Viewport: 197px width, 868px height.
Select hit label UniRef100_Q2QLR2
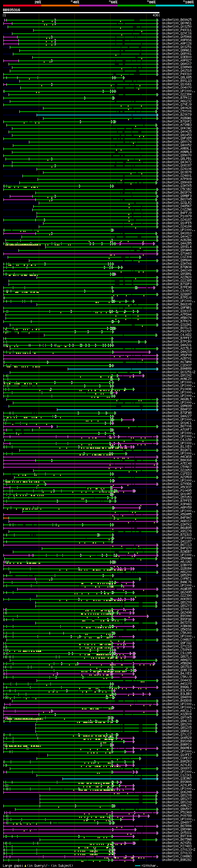click(177, 203)
